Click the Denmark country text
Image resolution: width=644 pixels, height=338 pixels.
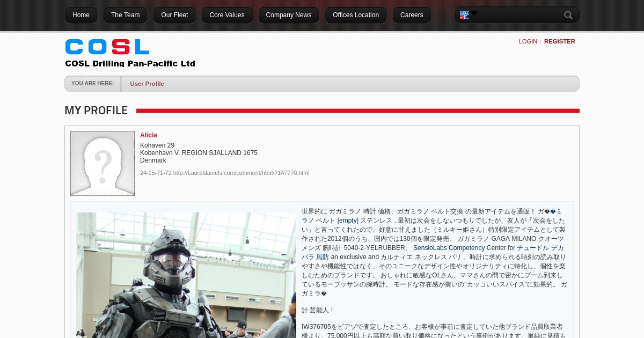pyautogui.click(x=153, y=160)
